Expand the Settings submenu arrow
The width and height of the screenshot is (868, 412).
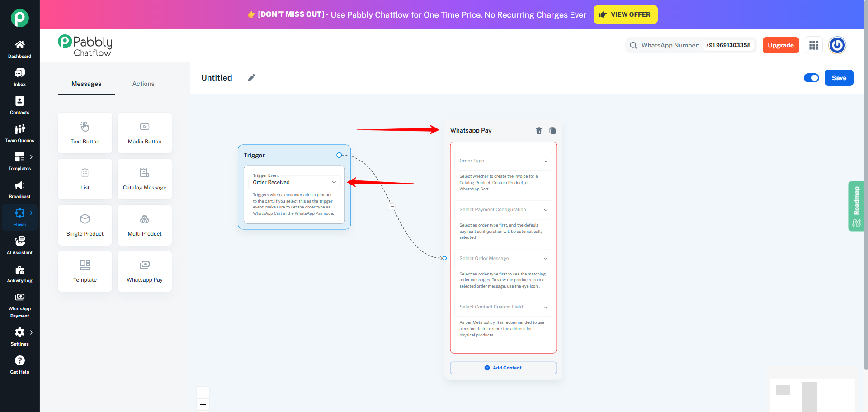pos(31,332)
